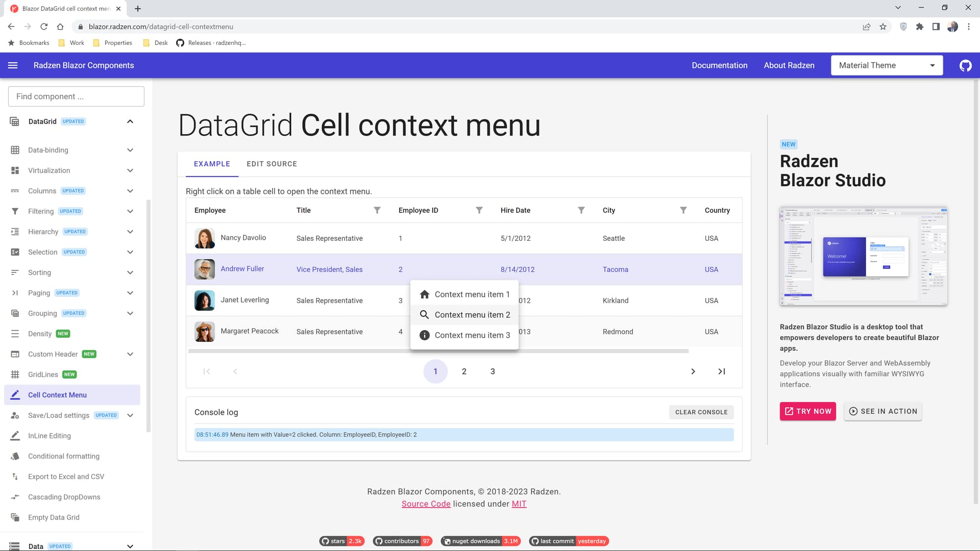The height and width of the screenshot is (551, 980).
Task: Expand the Filtering sidebar item
Action: click(130, 211)
